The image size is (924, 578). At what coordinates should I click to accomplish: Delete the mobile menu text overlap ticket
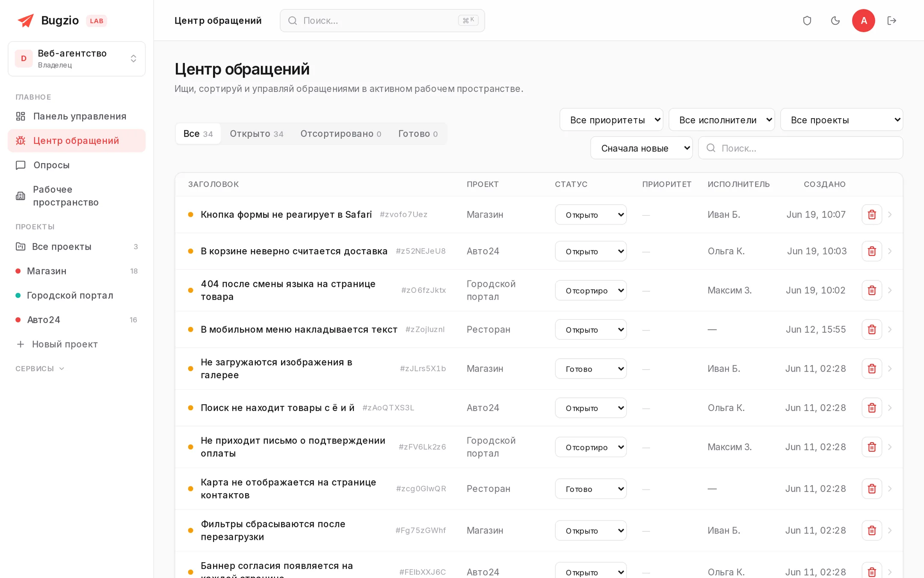pos(871,330)
